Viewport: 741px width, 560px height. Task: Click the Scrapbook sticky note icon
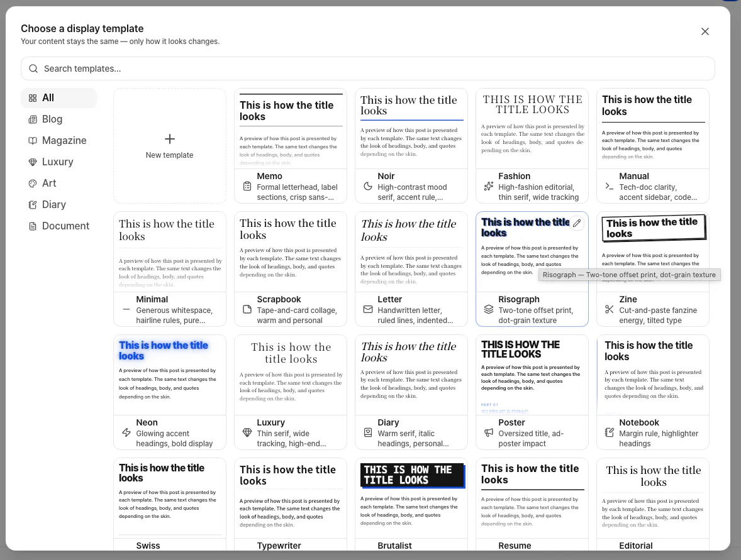pyautogui.click(x=247, y=309)
